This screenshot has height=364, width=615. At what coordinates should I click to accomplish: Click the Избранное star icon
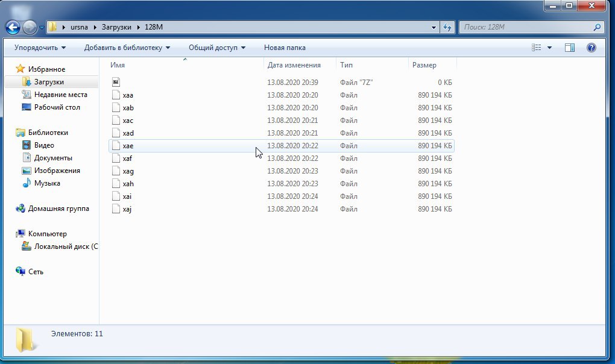pyautogui.click(x=20, y=69)
